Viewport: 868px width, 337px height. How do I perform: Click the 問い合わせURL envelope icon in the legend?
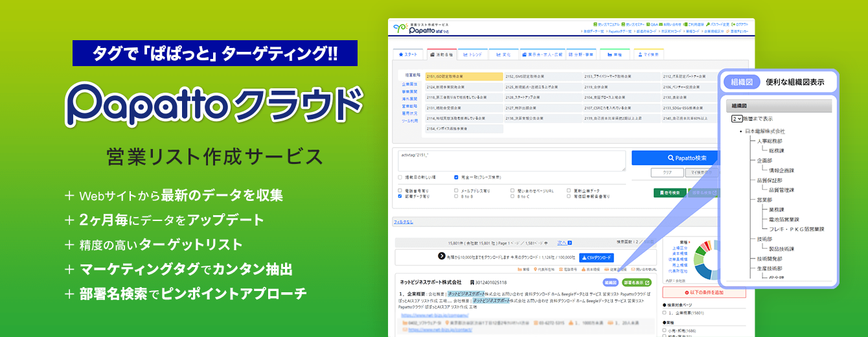[x=632, y=269]
